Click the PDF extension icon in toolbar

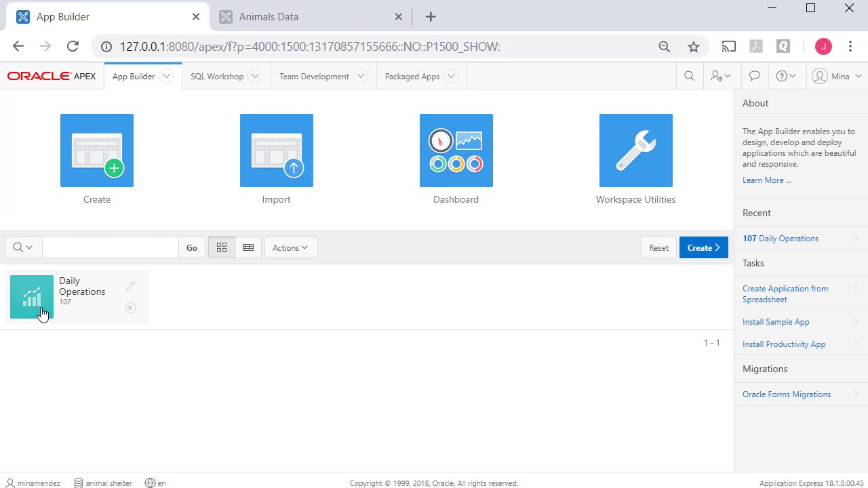coord(756,46)
